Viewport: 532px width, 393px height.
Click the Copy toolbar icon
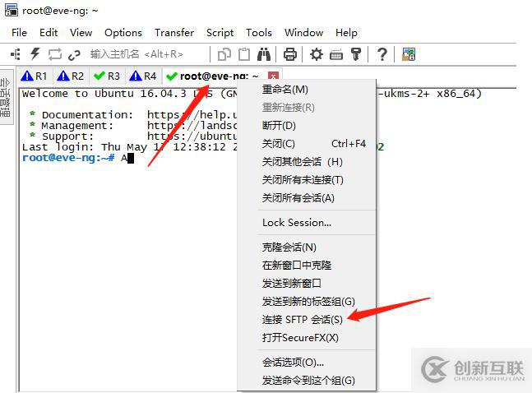tap(224, 54)
